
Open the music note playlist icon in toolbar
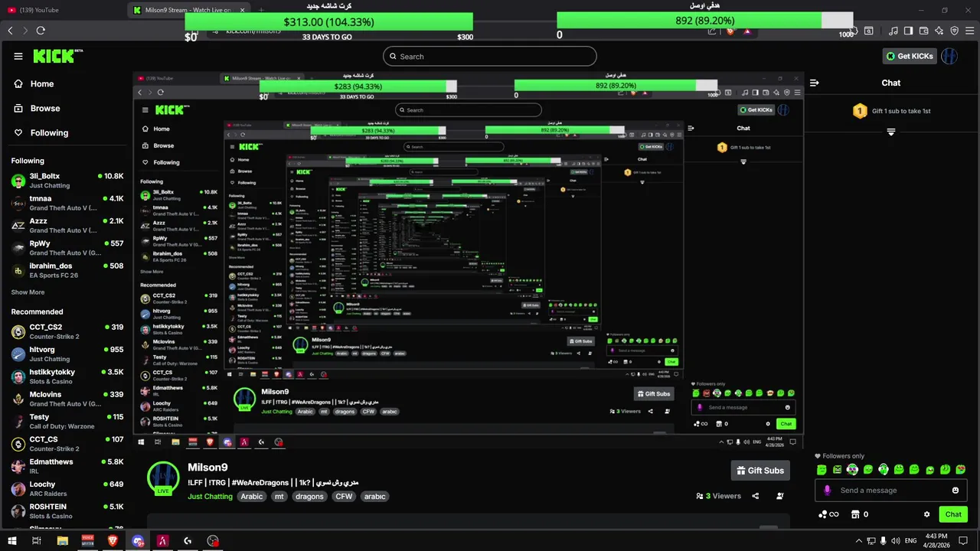coord(893,31)
